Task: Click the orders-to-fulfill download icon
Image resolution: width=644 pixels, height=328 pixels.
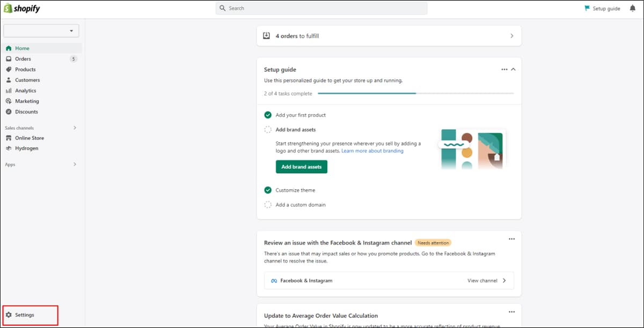Action: (x=267, y=36)
